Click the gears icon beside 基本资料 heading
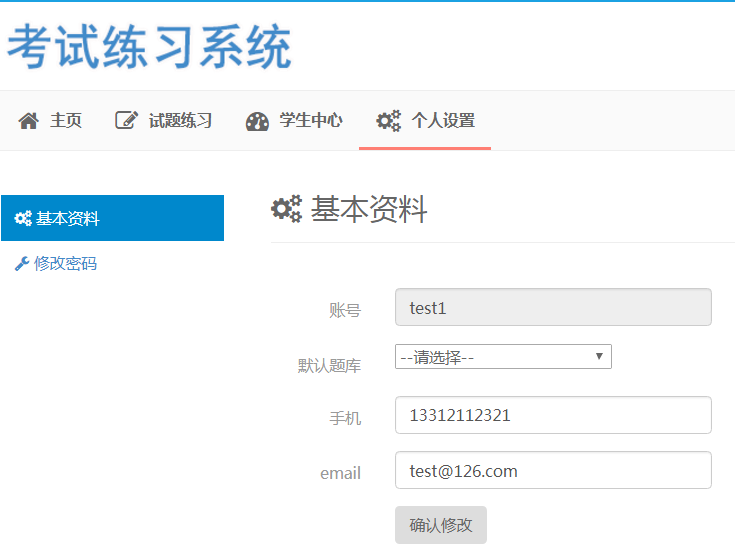The width and height of the screenshot is (735, 559). point(286,209)
